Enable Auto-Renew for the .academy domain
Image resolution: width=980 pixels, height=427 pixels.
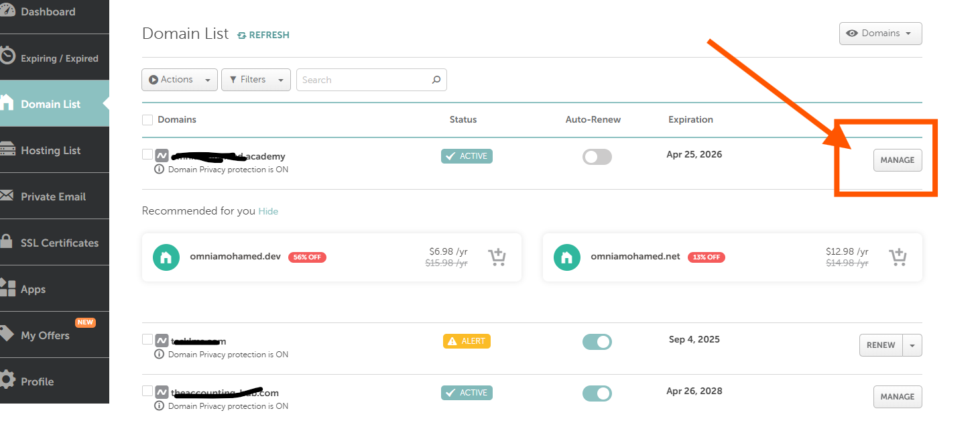click(x=597, y=157)
